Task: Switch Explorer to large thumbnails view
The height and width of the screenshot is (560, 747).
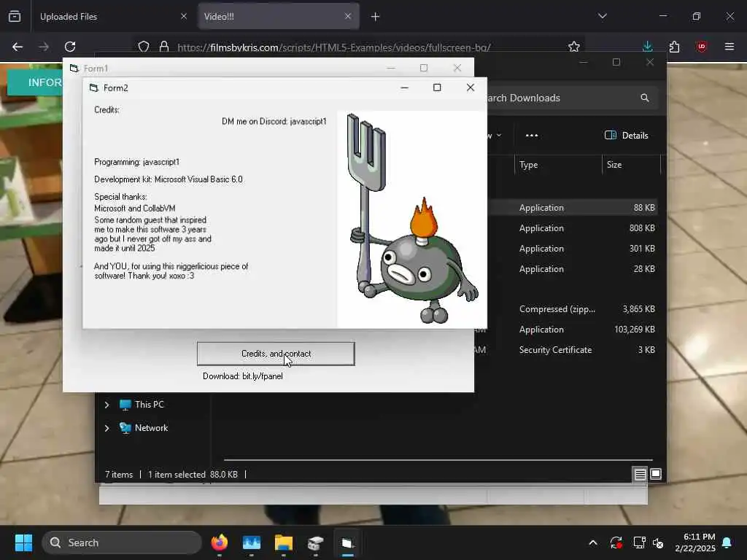Action: [656, 474]
